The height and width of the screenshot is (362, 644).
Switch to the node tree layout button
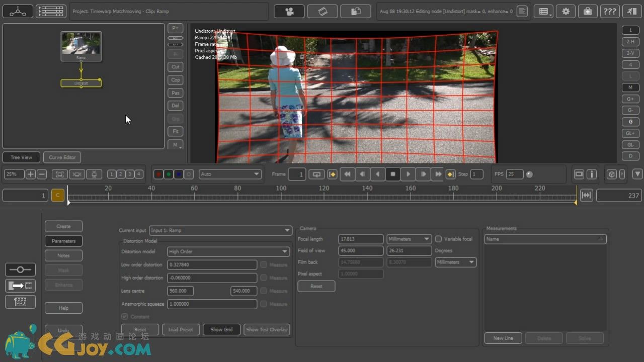point(18,11)
